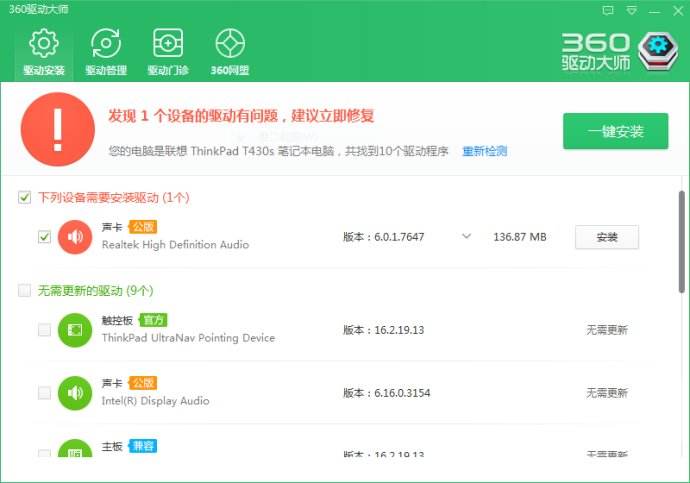Click 安装 button for Realtek audio

coord(606,237)
